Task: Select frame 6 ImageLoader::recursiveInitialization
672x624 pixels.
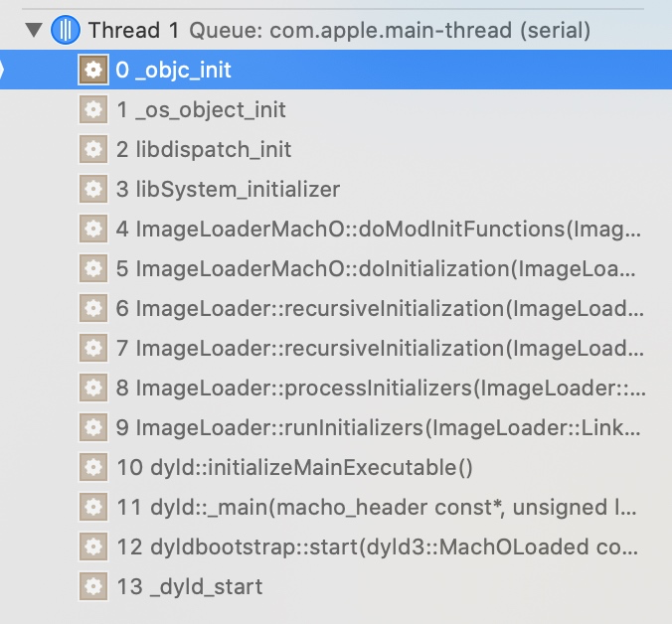Action: click(336, 308)
